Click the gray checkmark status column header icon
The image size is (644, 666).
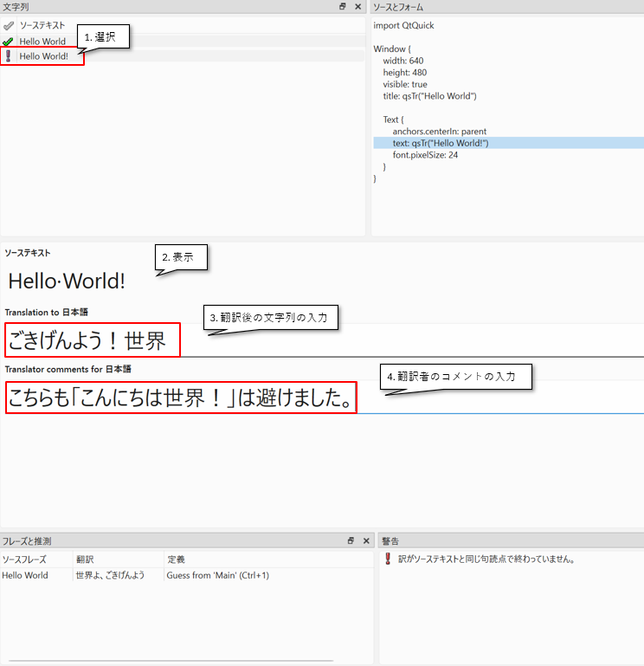click(9, 26)
